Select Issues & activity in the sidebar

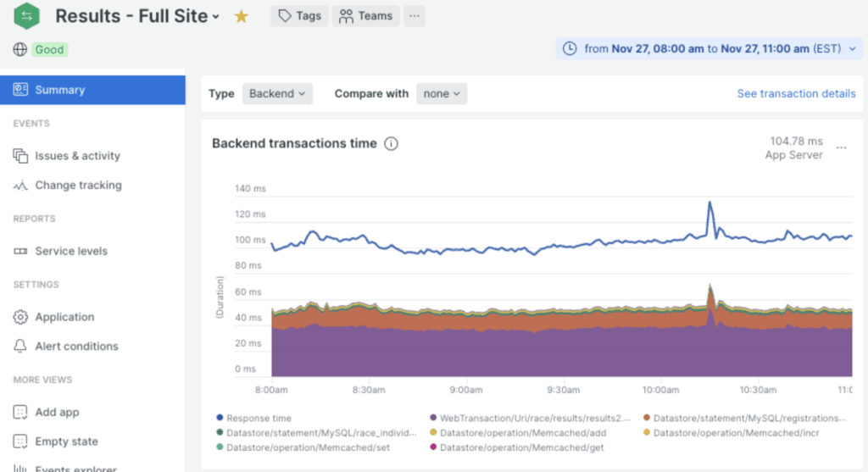click(x=77, y=156)
